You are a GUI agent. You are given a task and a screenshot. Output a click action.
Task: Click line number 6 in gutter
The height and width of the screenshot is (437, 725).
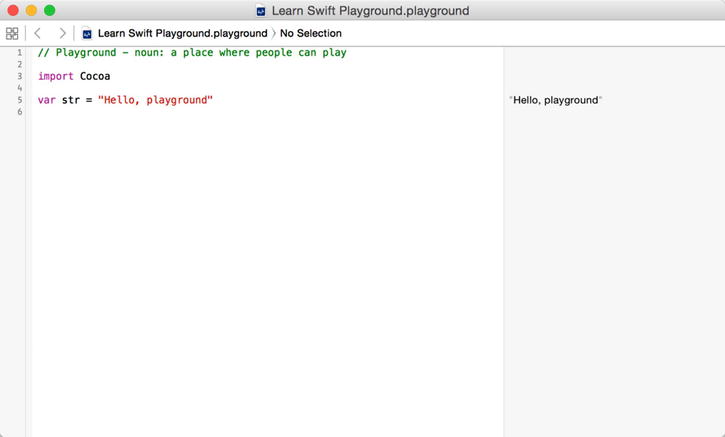pyautogui.click(x=19, y=112)
